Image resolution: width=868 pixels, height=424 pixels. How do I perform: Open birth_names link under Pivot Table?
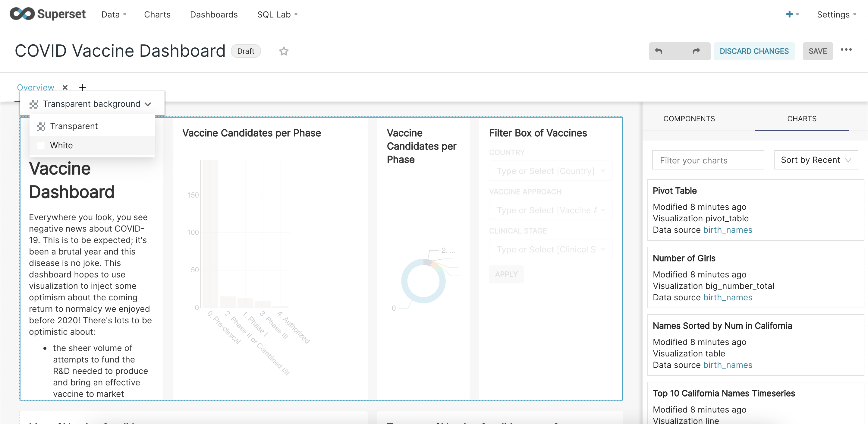point(728,230)
